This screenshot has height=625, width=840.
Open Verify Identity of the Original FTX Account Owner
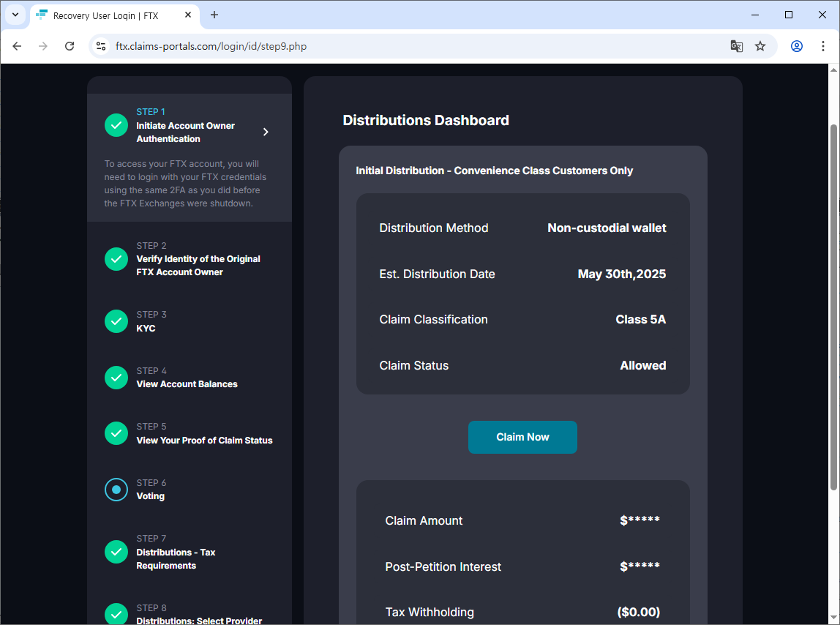[198, 266]
